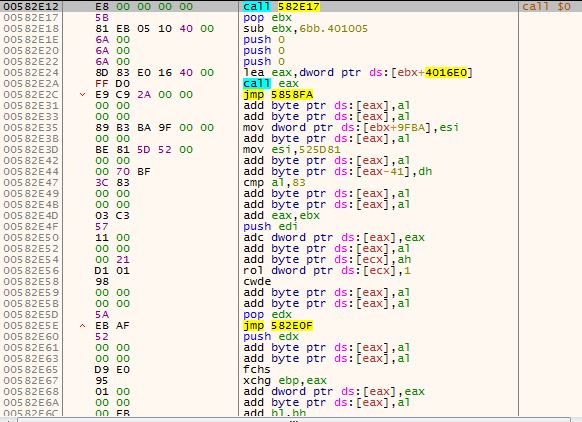Click bytes 'FF D0'
Image resolution: width=582 pixels, height=422 pixels.
[x=112, y=84]
